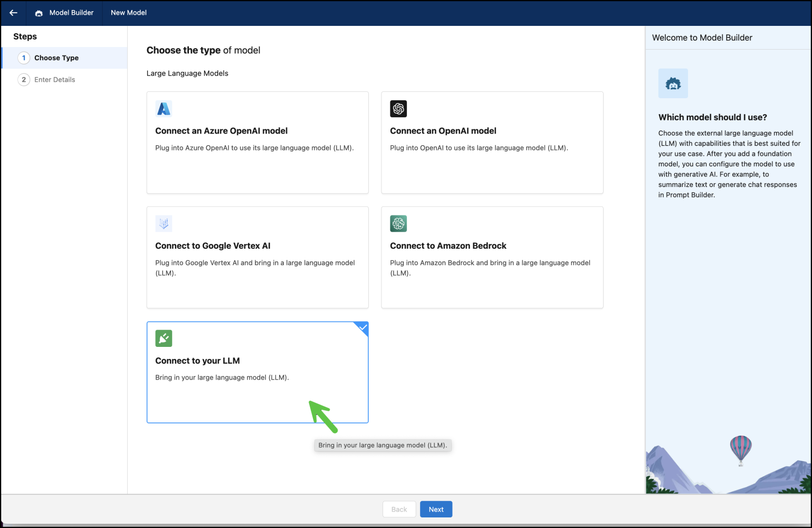Click the Azure logo icon
The image size is (812, 528).
point(164,109)
